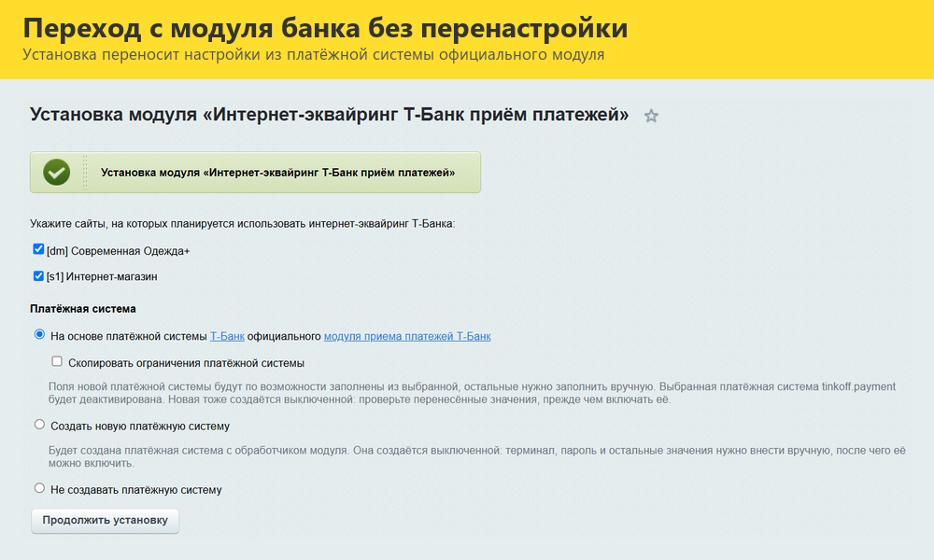Viewport: 934px width, 560px height.
Task: Uncheck the [s1] Интернет-магазин site checkbox
Action: click(x=38, y=275)
